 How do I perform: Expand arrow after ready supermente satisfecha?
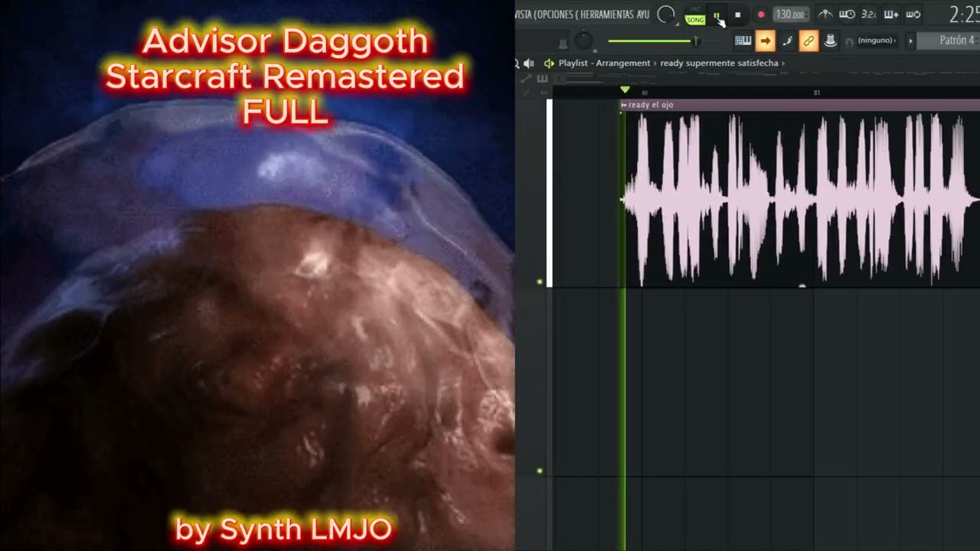784,64
